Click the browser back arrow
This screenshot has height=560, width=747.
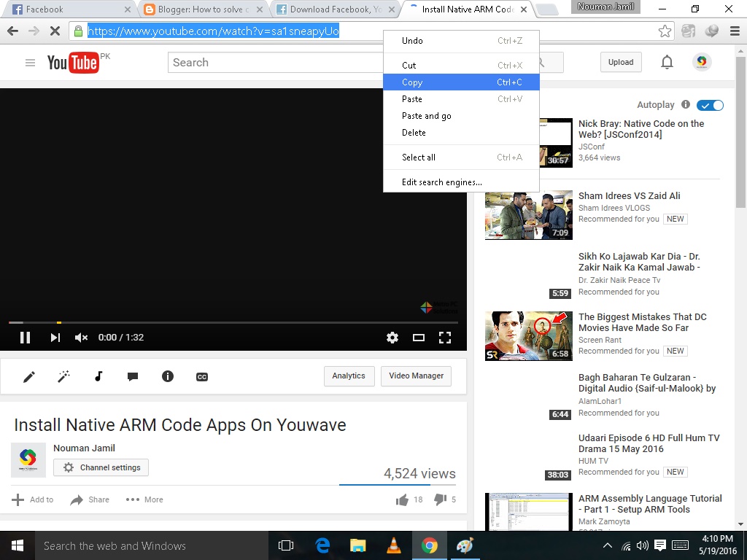(x=13, y=31)
